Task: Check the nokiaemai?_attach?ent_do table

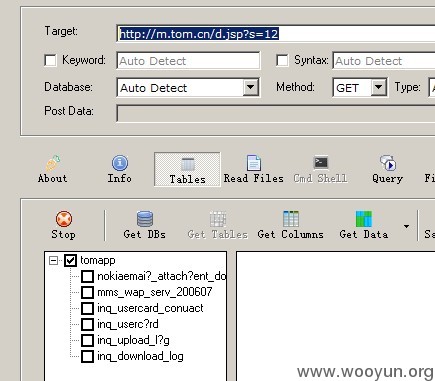Action: tap(87, 276)
